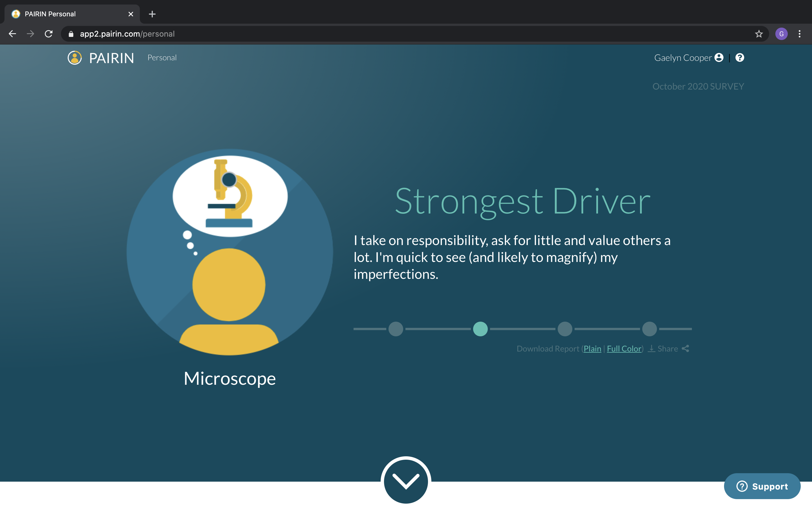Click the Gaelyn Cooper account icon

[x=719, y=58]
